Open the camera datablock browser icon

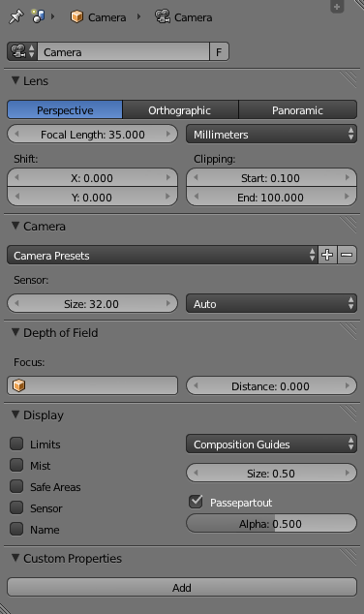[x=22, y=51]
